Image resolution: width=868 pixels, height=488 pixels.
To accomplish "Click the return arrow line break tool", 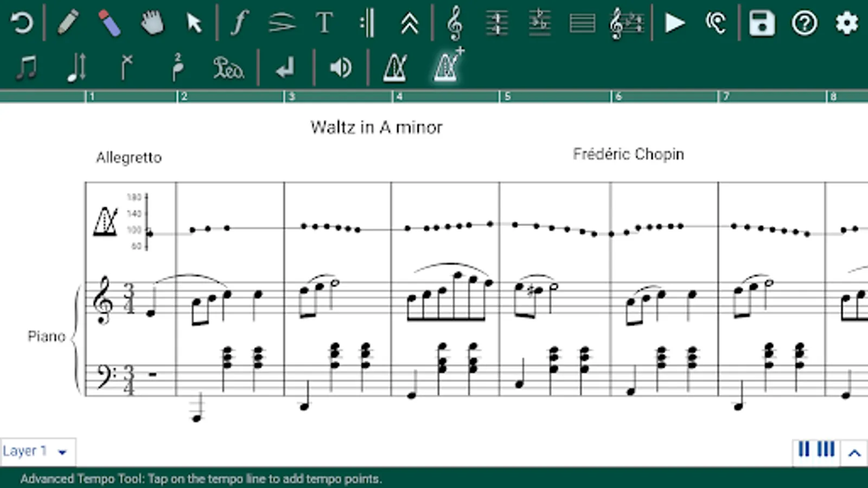I will [285, 68].
